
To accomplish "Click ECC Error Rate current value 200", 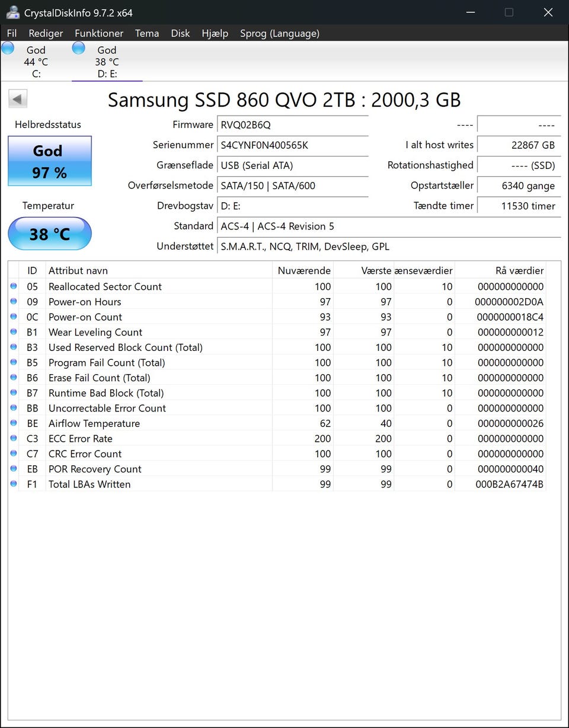I will tap(322, 439).
